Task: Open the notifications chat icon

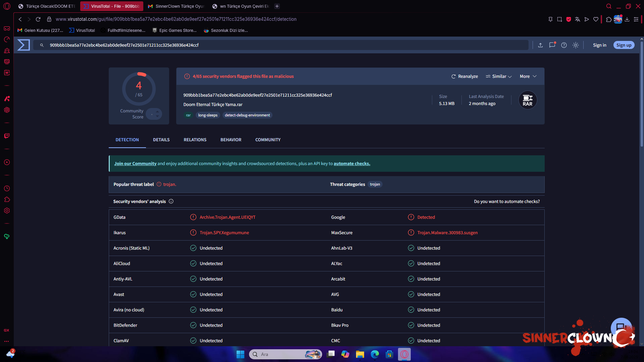Action: pos(552,45)
